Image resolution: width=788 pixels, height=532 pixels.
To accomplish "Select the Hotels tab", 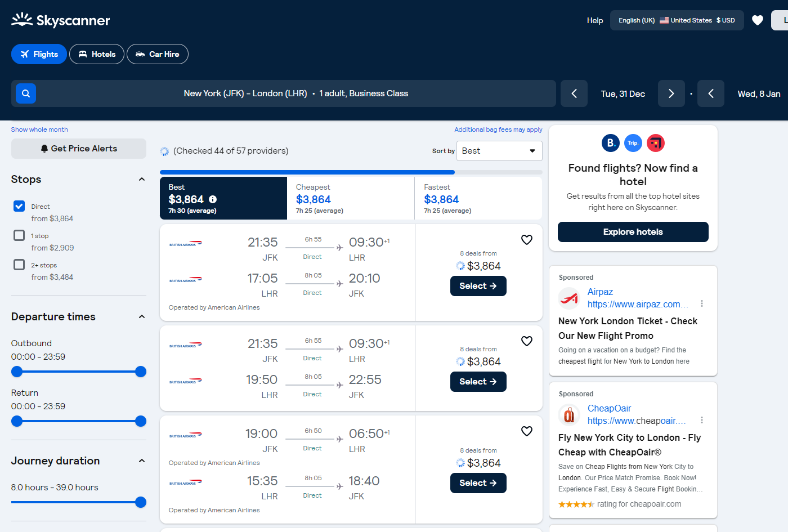I will click(97, 54).
